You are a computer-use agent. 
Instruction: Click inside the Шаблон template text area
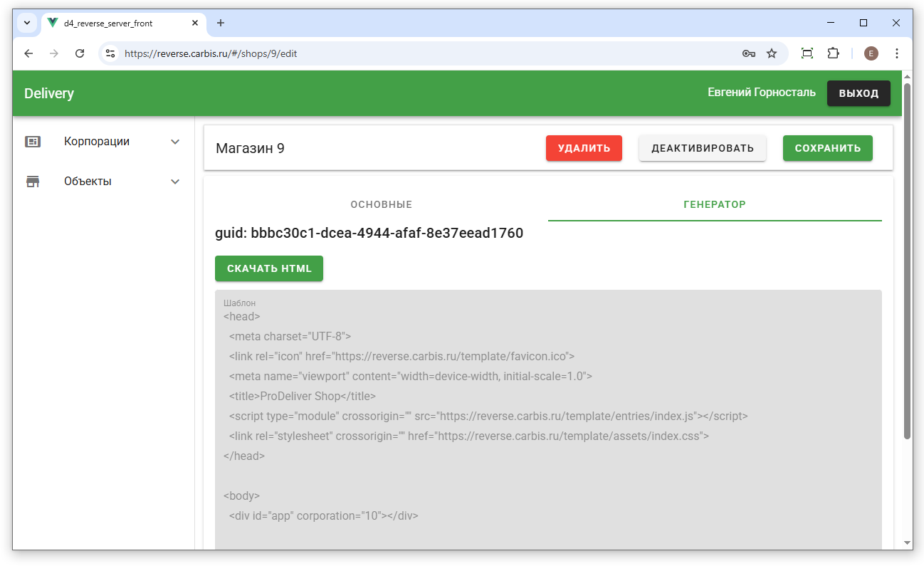pyautogui.click(x=548, y=427)
